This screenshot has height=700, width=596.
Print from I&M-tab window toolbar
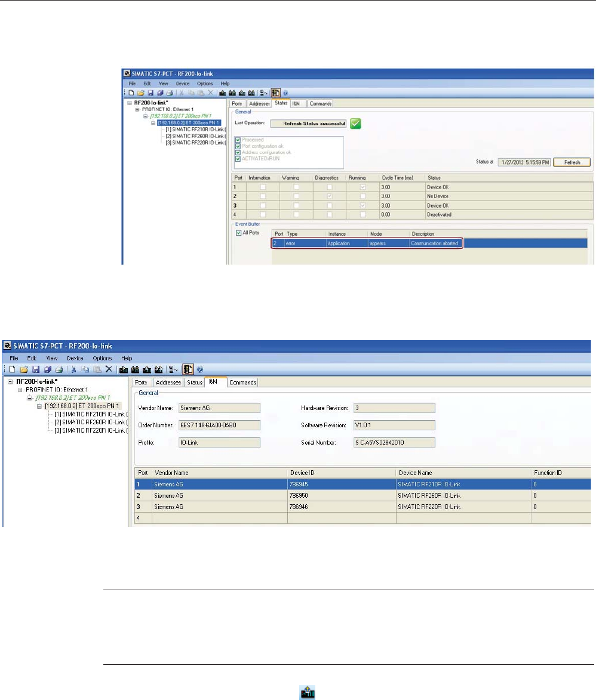tap(59, 369)
